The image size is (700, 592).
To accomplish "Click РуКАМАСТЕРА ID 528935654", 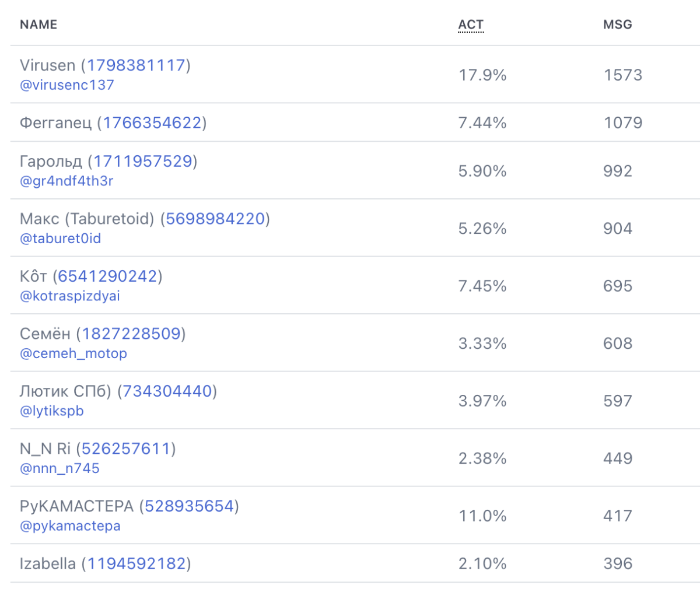I will [190, 506].
